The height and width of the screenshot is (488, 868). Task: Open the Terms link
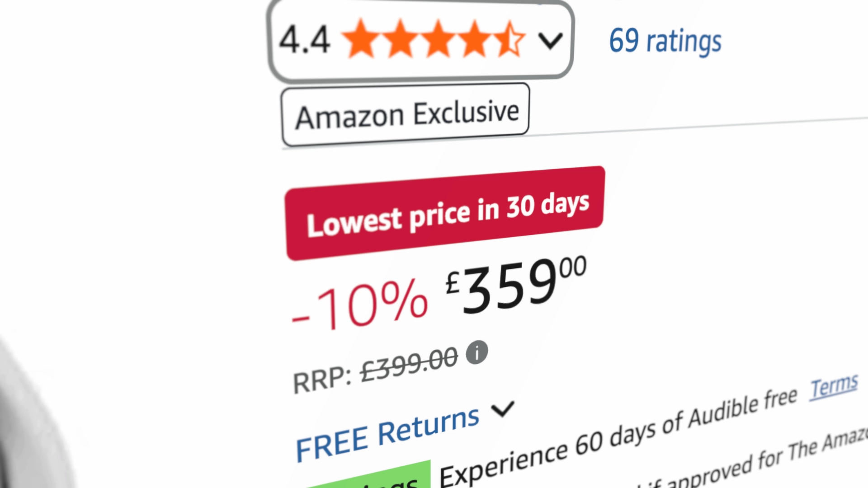coord(834,387)
